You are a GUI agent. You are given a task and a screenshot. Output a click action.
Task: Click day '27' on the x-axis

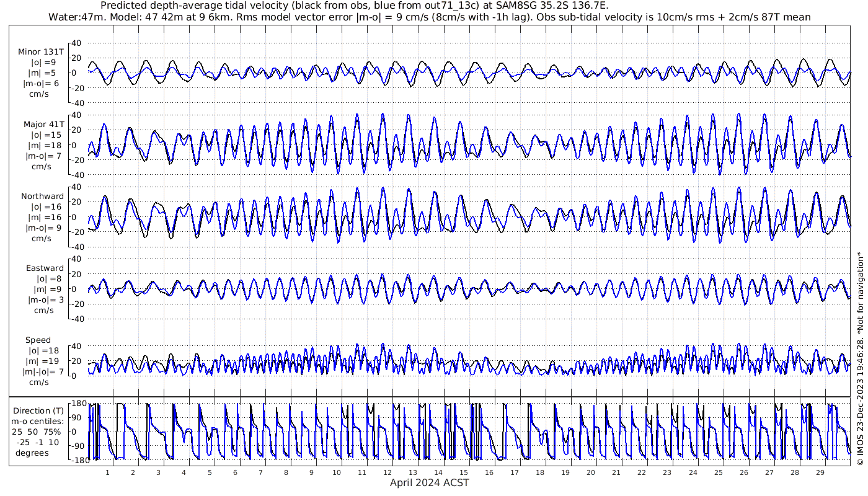coord(769,472)
